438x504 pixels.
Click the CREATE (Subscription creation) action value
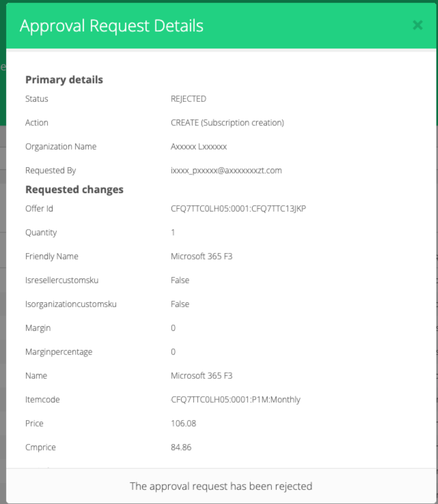tap(227, 123)
